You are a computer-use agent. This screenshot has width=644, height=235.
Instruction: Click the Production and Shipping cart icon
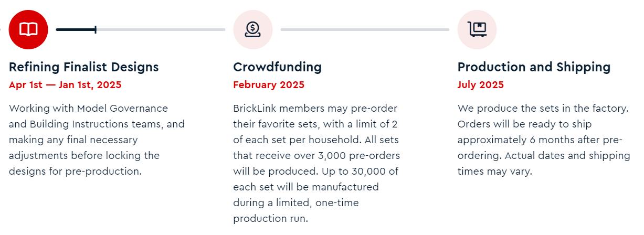tap(477, 29)
